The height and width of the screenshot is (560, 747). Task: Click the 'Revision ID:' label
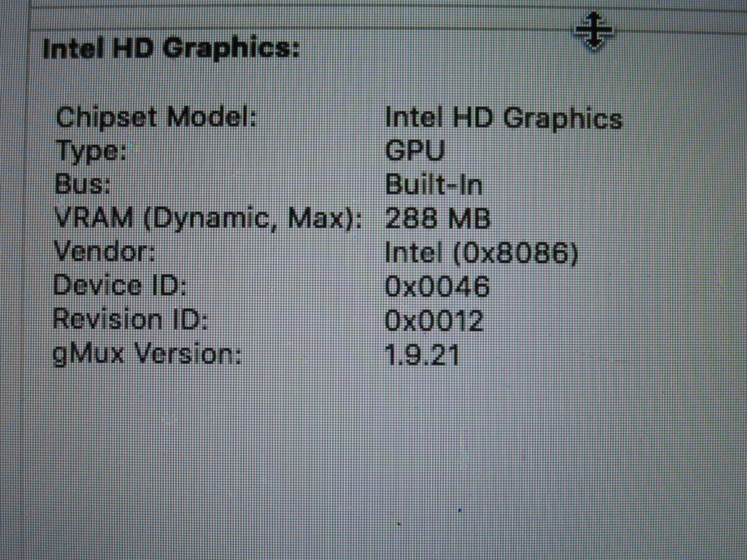pyautogui.click(x=131, y=319)
